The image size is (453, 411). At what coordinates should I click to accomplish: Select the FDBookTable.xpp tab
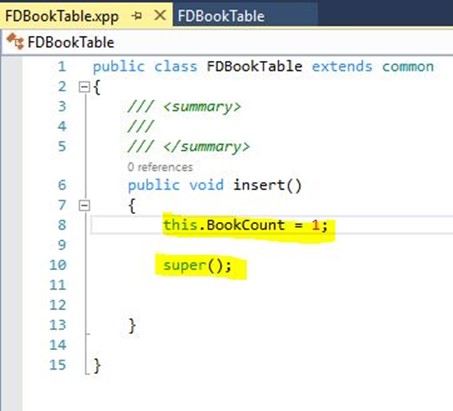click(62, 16)
